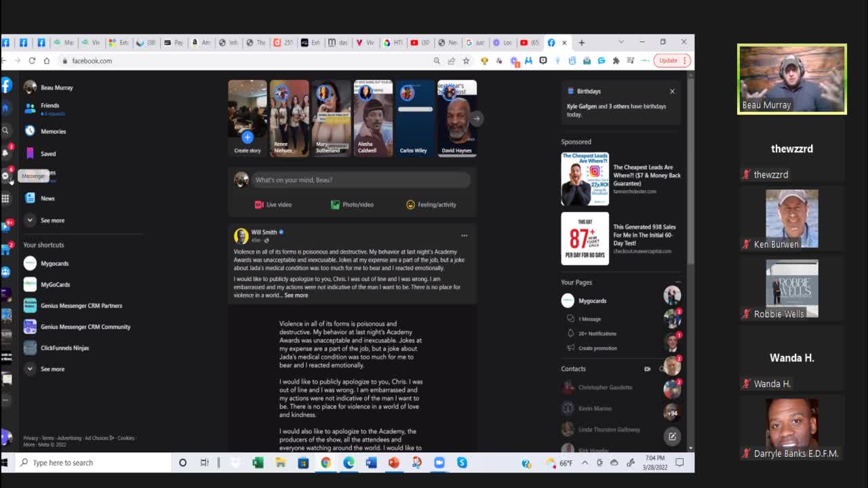Click the Chrome Update button

coord(672,61)
